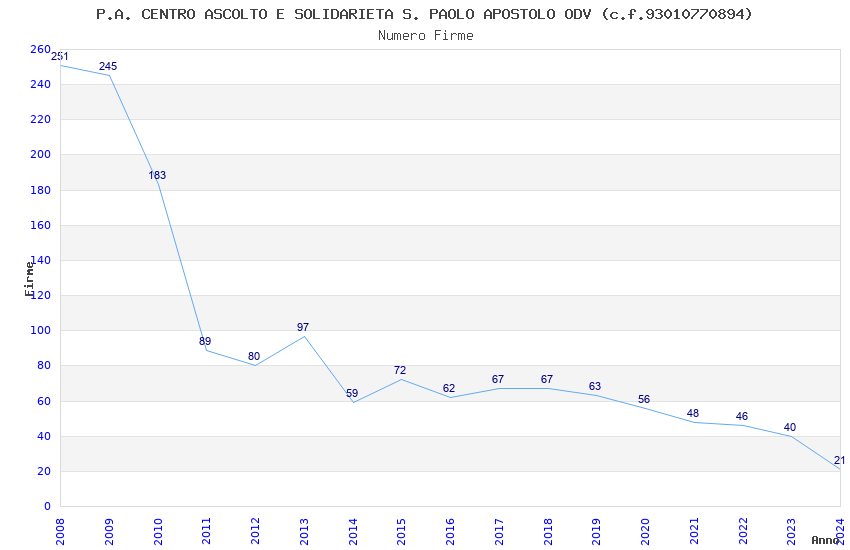Select the 100 y-axis tick label

(40, 330)
